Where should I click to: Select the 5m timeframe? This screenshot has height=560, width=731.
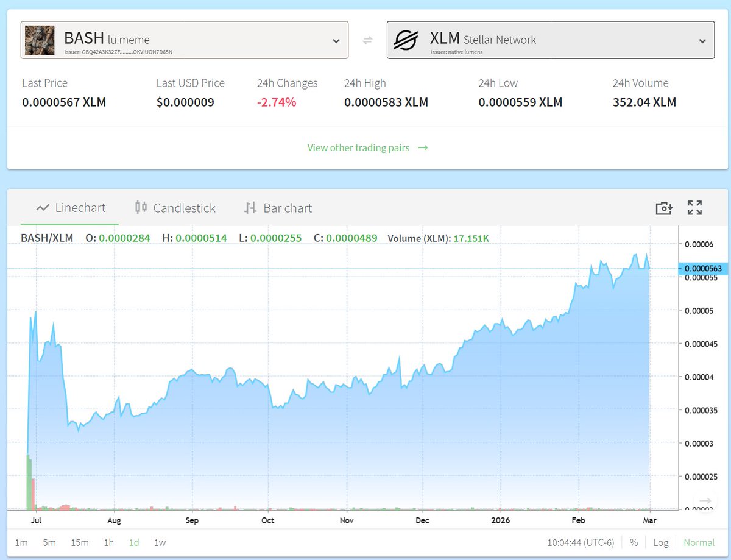click(49, 542)
